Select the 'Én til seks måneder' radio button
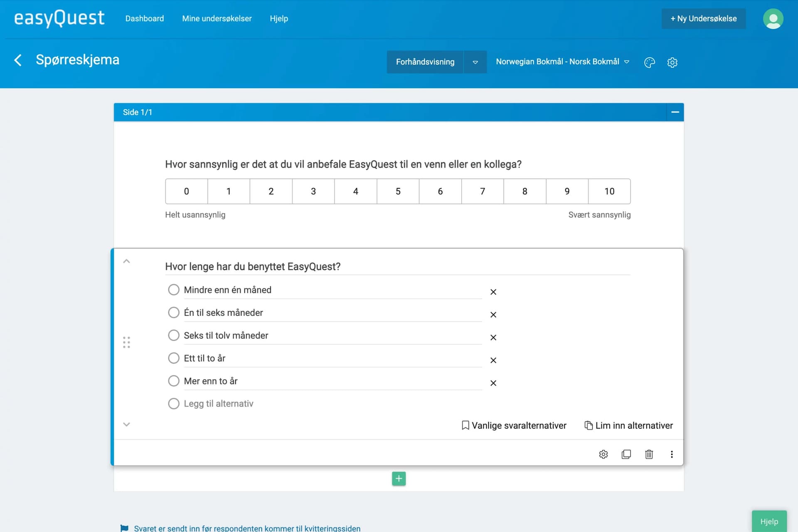Viewport: 798px width, 532px height. (x=173, y=313)
